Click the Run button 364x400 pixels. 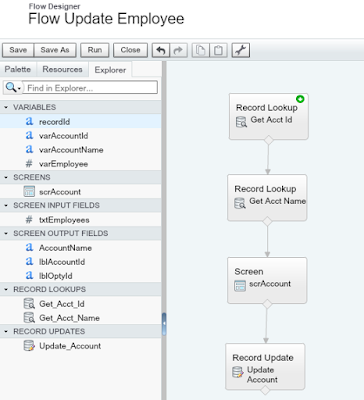point(95,50)
